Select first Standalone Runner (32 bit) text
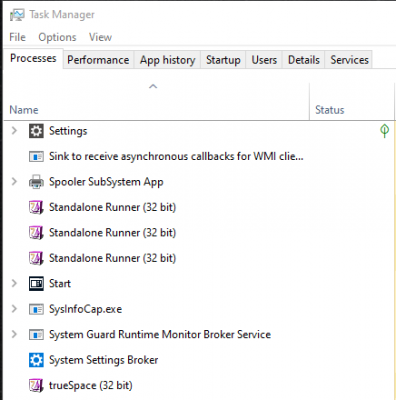This screenshot has height=400, width=396. [113, 207]
